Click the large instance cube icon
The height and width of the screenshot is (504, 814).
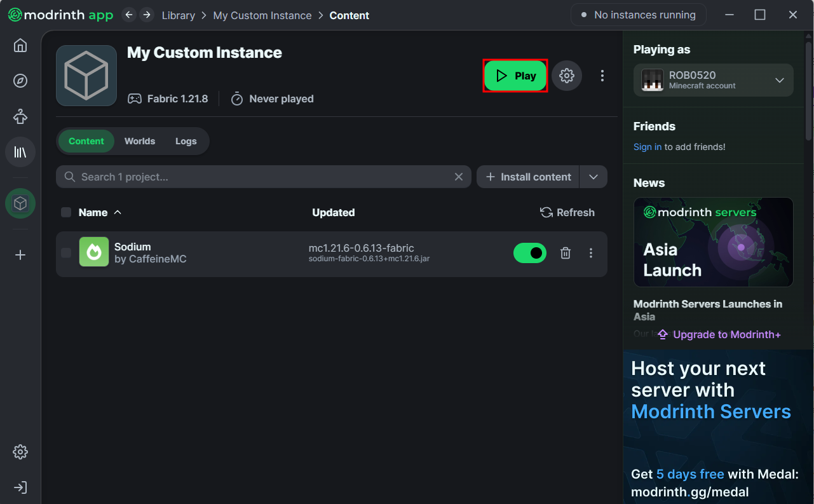(86, 76)
